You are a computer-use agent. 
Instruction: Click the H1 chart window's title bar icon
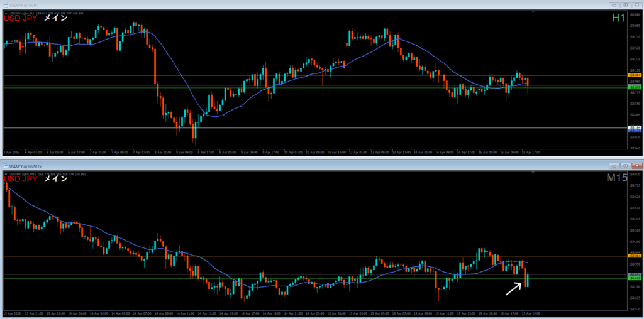pyautogui.click(x=5, y=4)
